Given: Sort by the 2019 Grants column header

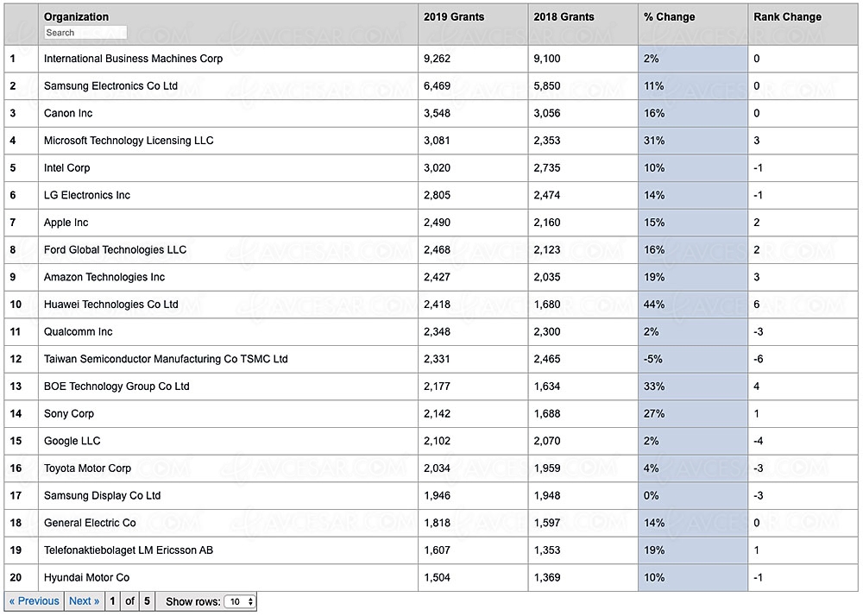Looking at the screenshot, I should point(454,17).
